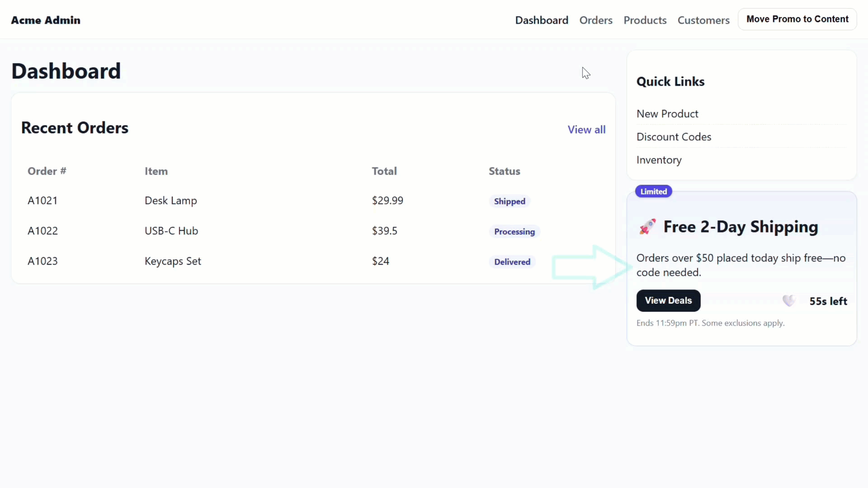Viewport: 868px width, 488px height.
Task: Click the Delivered status badge
Action: [512, 262]
